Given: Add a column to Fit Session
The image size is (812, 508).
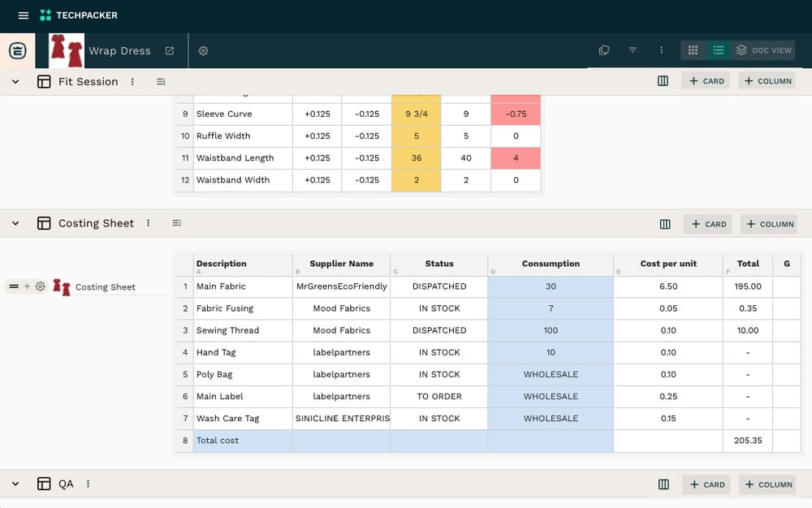Looking at the screenshot, I should point(767,81).
